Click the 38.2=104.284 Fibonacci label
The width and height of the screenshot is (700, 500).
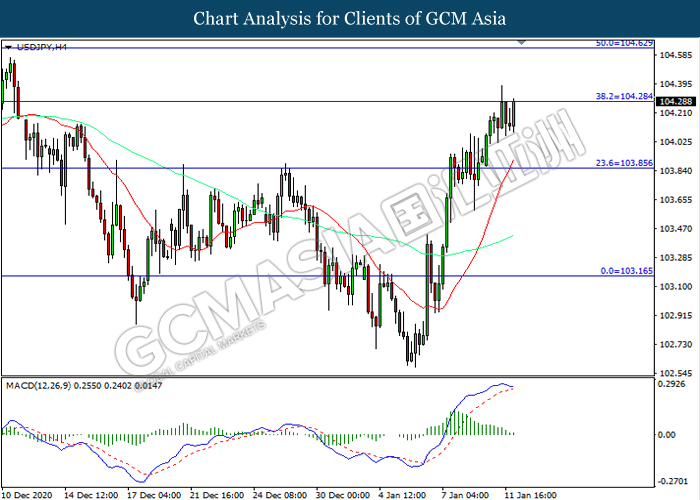click(624, 96)
